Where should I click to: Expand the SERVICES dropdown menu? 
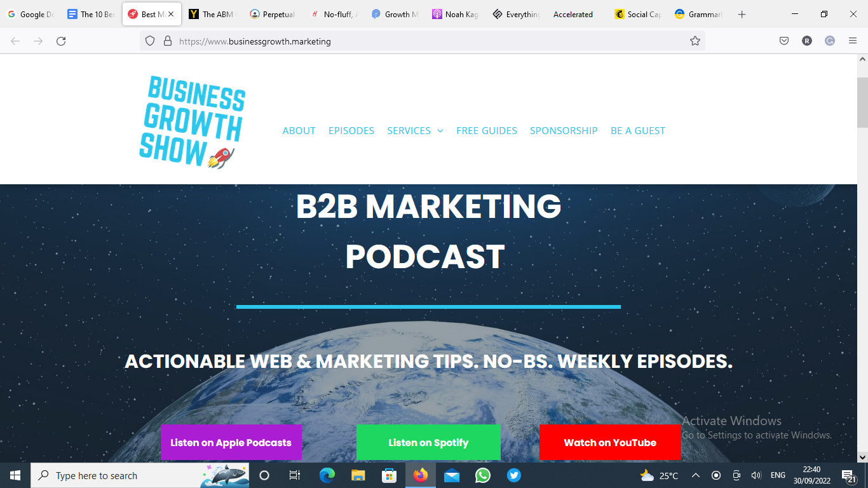click(x=415, y=130)
